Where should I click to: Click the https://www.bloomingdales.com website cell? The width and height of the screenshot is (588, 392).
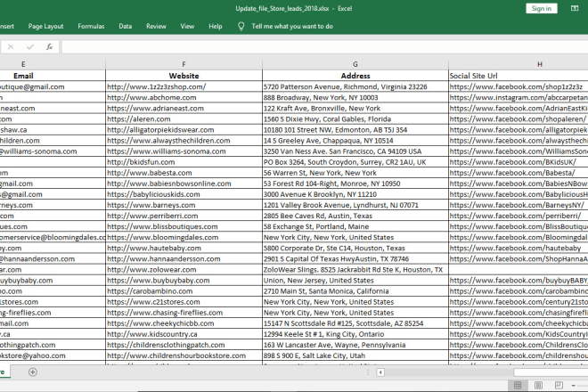pyautogui.click(x=184, y=238)
